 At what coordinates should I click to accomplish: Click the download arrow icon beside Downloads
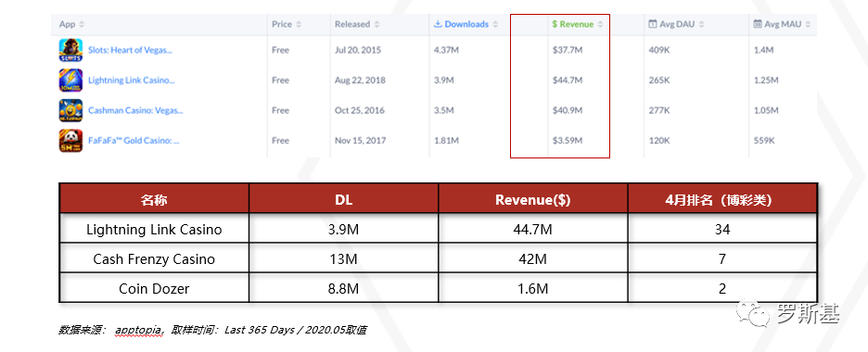pos(438,24)
